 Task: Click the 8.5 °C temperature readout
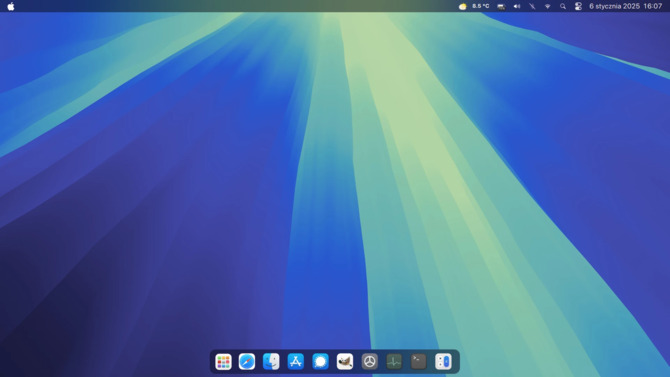tap(481, 6)
